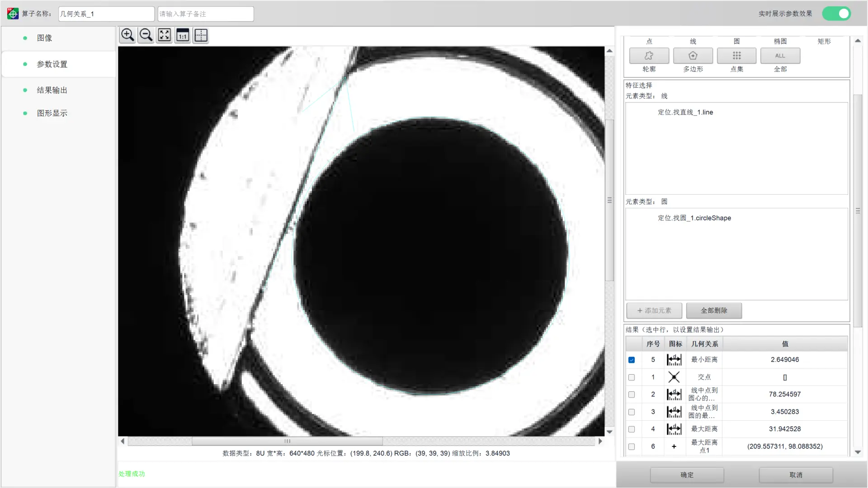
Task: Click the 几何关系 column header
Action: pyautogui.click(x=704, y=344)
